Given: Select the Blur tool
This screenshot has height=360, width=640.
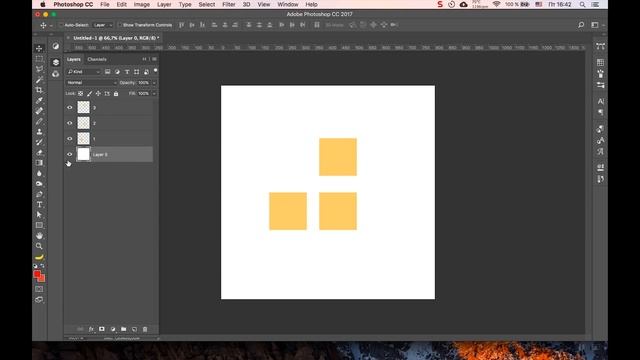Looking at the screenshot, I should pyautogui.click(x=39, y=173).
